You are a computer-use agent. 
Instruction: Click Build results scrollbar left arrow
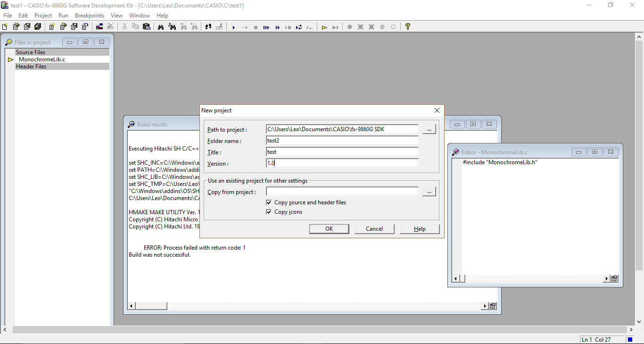pyautogui.click(x=131, y=306)
